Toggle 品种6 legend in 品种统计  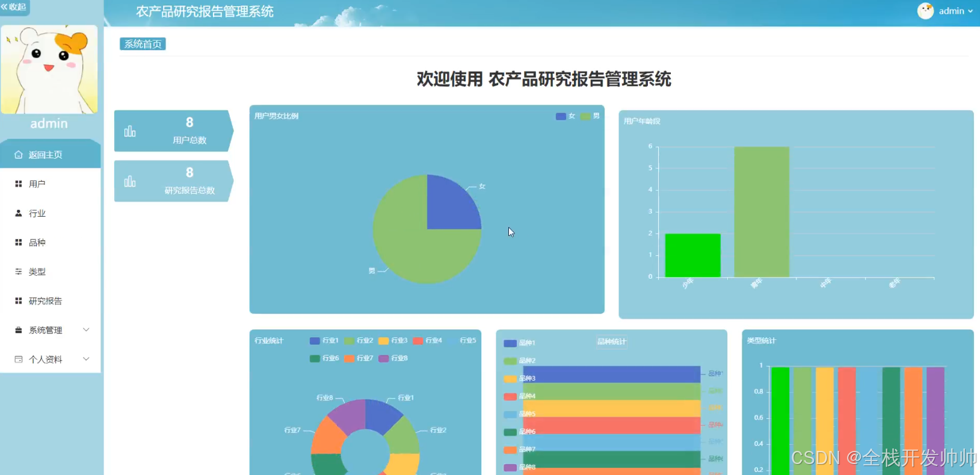pyautogui.click(x=519, y=432)
